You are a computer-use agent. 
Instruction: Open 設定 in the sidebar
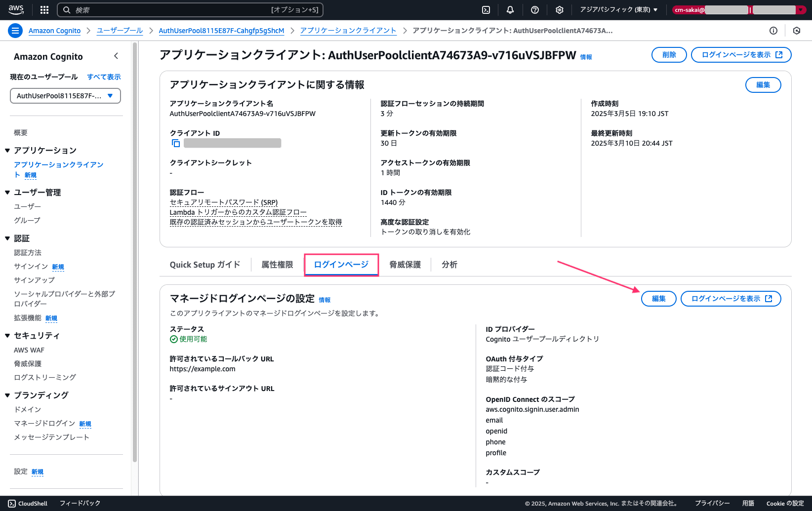(x=21, y=472)
